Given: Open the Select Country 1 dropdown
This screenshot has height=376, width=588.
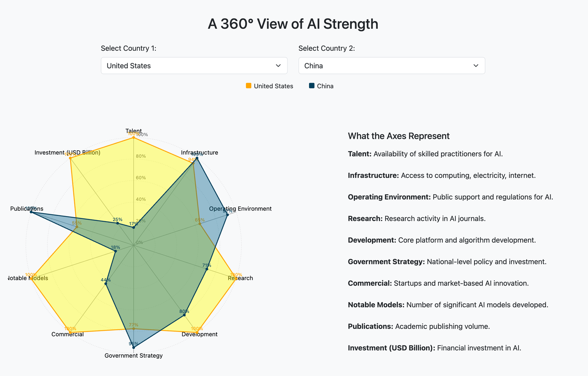Looking at the screenshot, I should [194, 65].
